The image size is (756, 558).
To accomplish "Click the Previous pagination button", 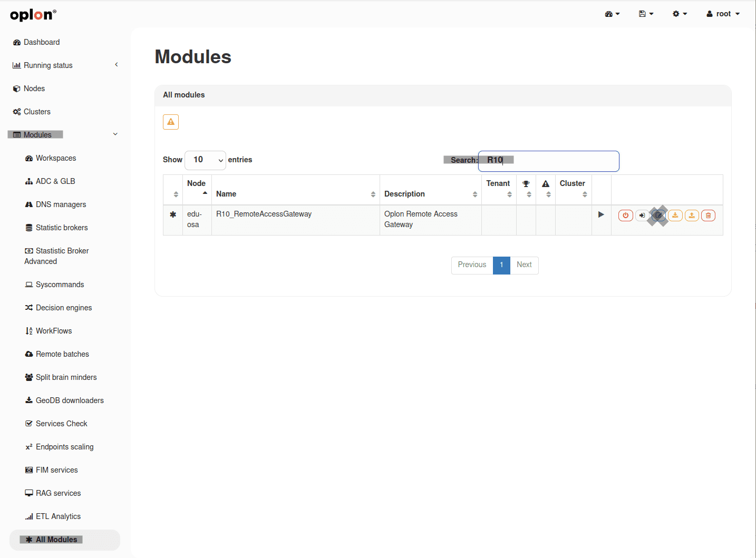I will pyautogui.click(x=472, y=265).
